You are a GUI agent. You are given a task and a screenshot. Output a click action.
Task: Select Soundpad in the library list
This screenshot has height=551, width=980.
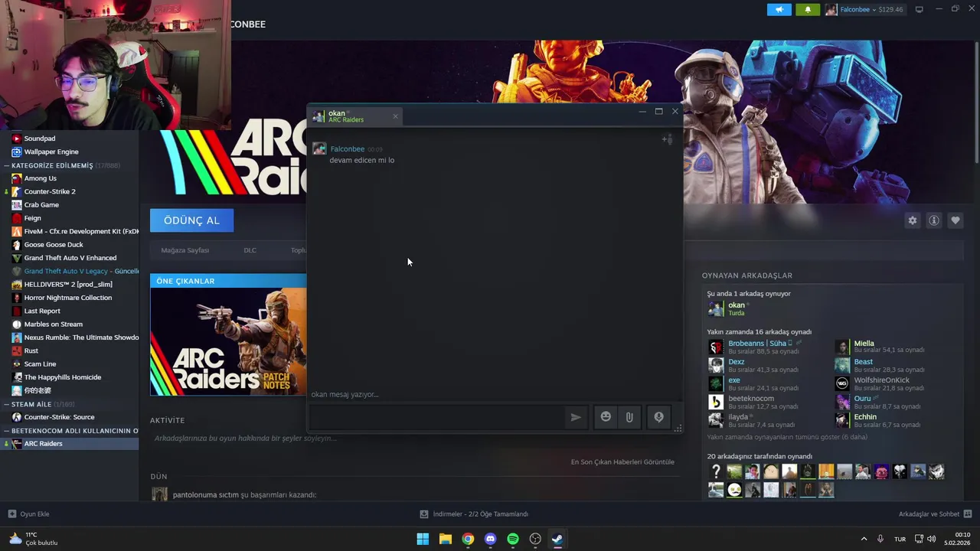[x=40, y=139]
